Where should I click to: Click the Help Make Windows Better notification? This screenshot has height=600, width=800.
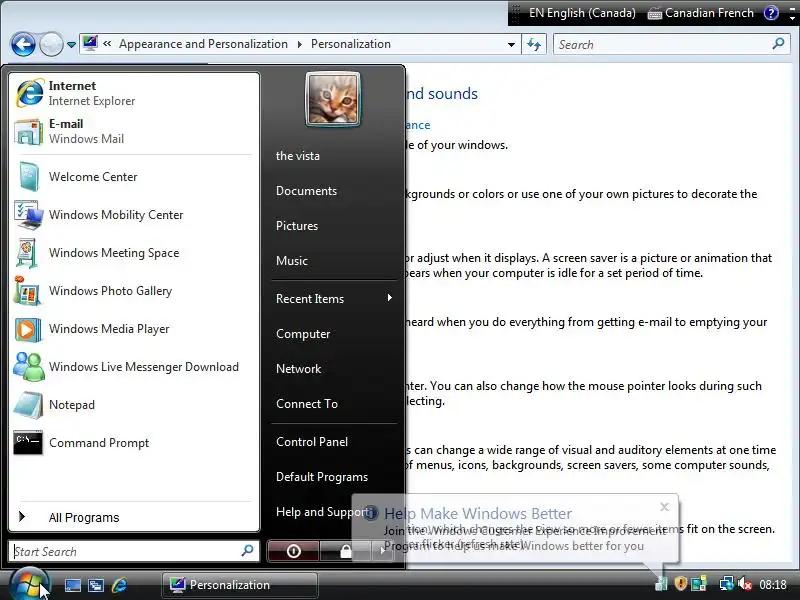[x=515, y=529]
